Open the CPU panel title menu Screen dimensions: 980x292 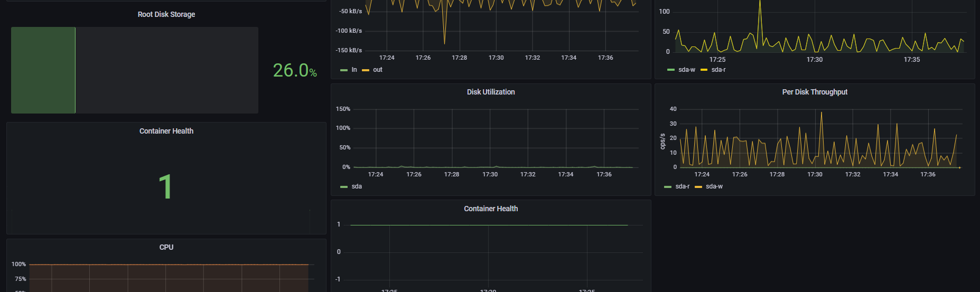166,247
